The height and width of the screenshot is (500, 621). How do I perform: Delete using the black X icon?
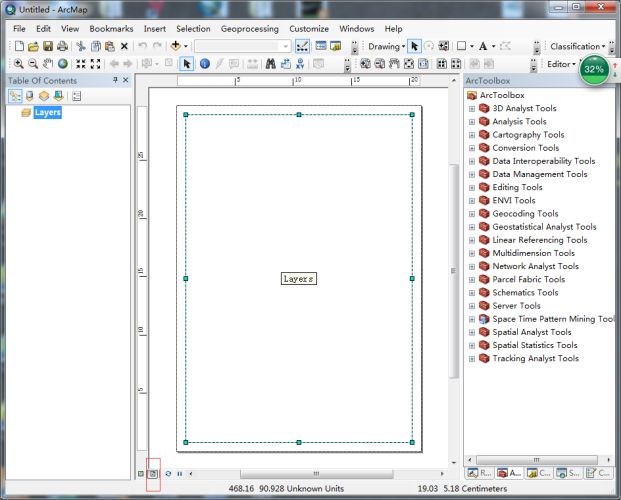coord(124,46)
